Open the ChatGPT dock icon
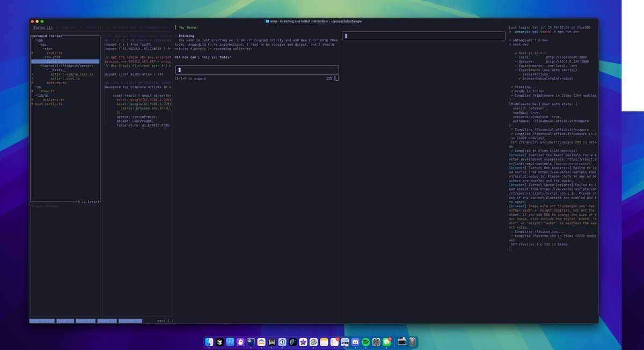644x350 pixels. pyautogui.click(x=313, y=342)
